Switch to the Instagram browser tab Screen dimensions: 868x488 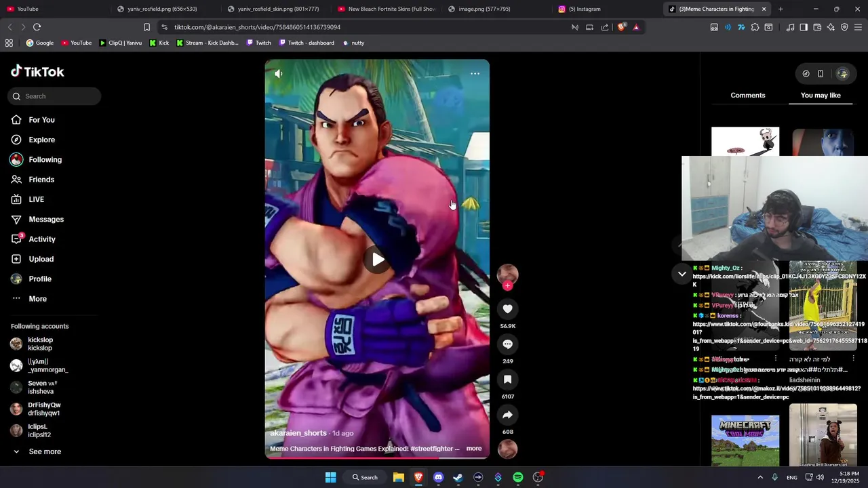[605, 9]
